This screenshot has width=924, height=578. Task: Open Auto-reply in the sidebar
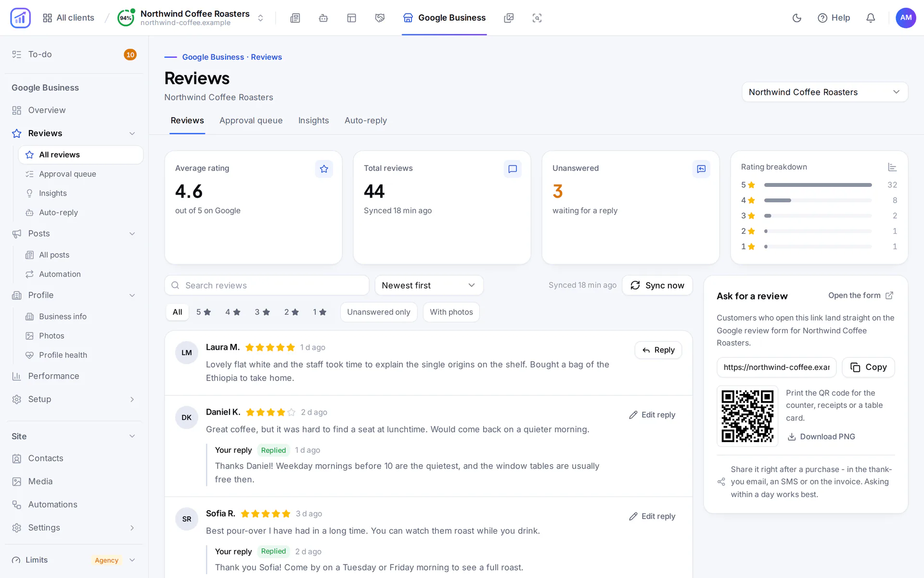click(x=81, y=212)
